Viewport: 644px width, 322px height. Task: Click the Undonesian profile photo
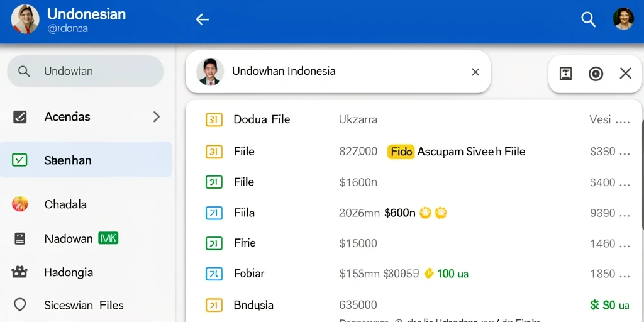pyautogui.click(x=25, y=19)
